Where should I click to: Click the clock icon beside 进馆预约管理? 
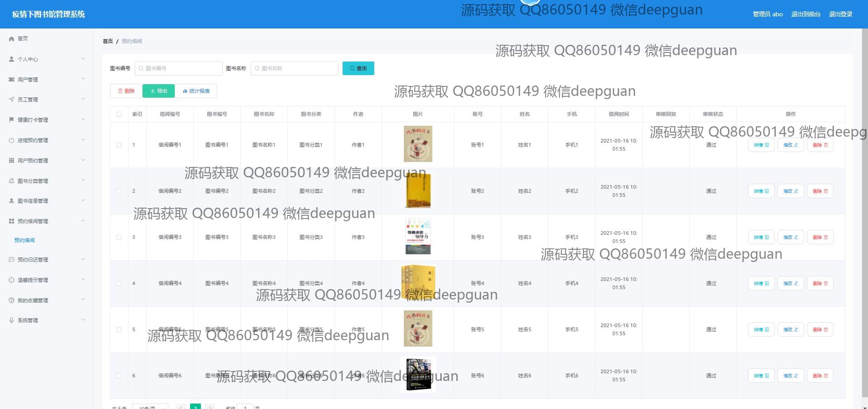point(12,140)
